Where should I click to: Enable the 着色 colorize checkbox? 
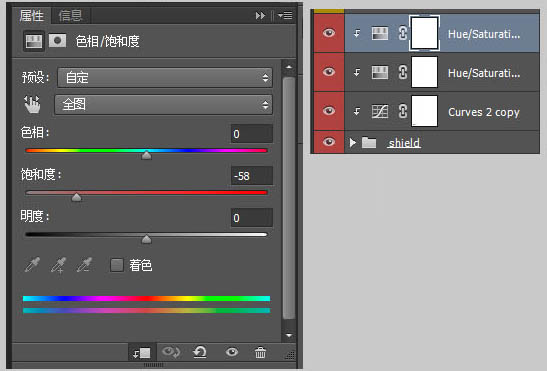click(117, 265)
